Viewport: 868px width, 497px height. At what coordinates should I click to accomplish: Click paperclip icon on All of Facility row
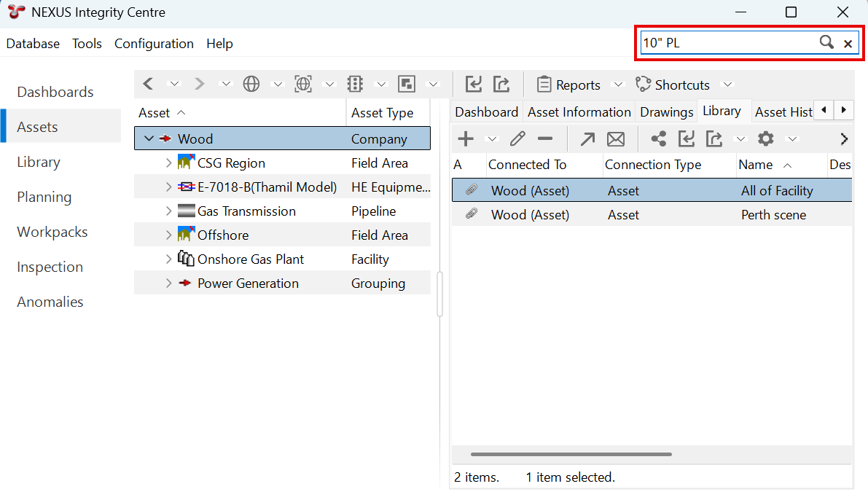pyautogui.click(x=471, y=189)
